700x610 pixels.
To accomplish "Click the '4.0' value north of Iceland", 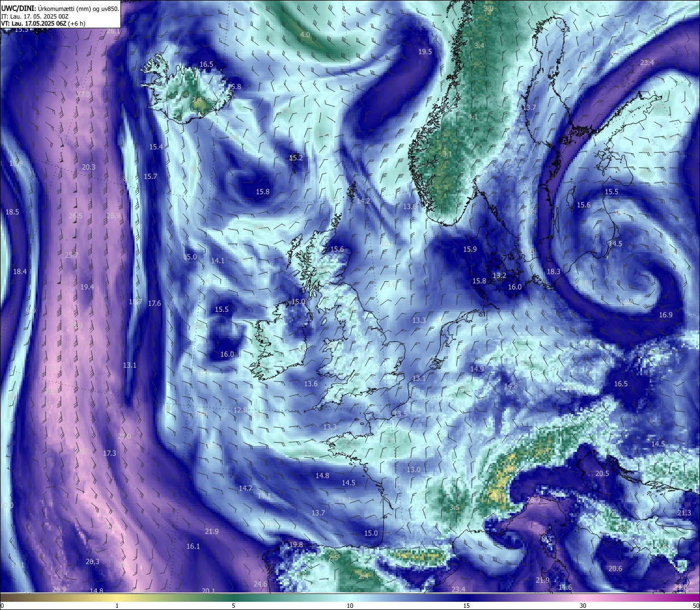I will pyautogui.click(x=305, y=34).
